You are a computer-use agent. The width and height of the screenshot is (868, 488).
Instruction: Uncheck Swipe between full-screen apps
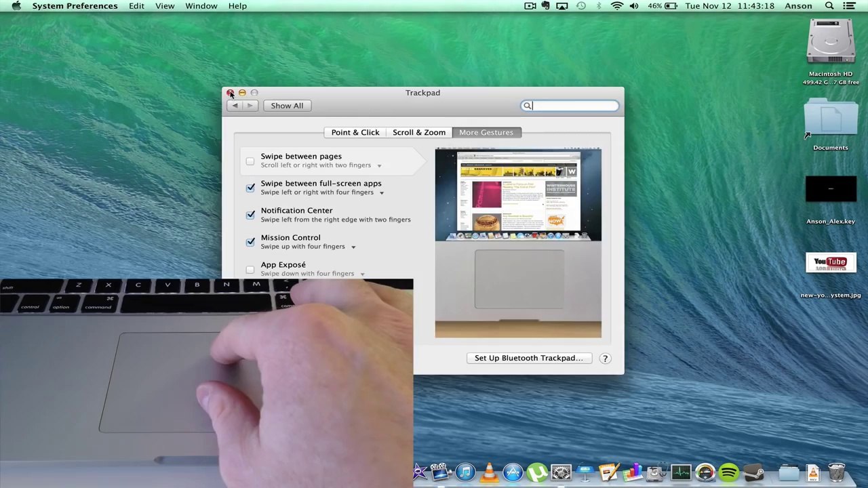(x=250, y=188)
